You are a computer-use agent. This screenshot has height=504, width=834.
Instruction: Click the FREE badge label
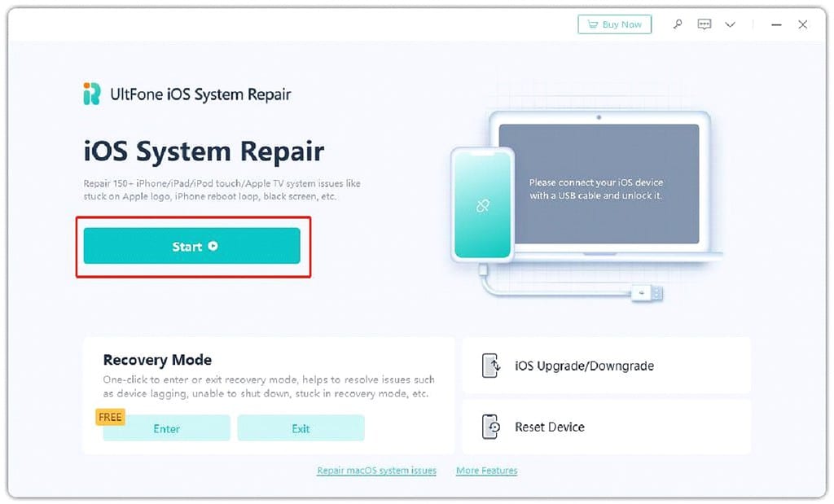[x=110, y=418]
